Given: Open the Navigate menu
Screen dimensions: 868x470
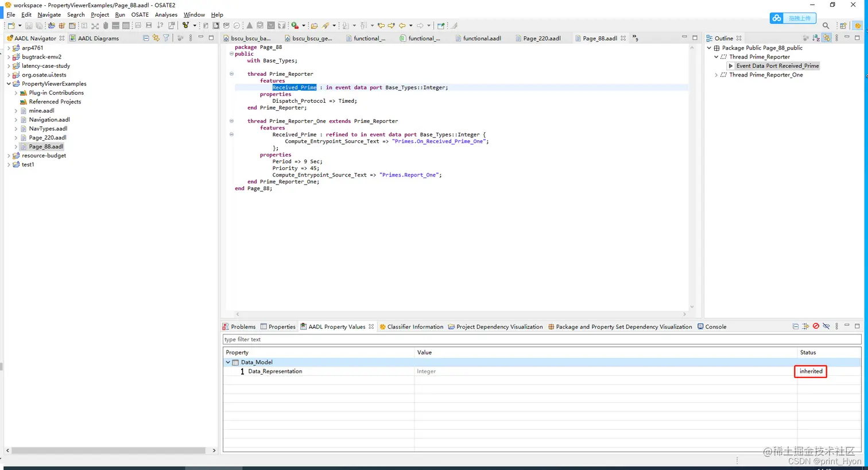Looking at the screenshot, I should (x=49, y=15).
